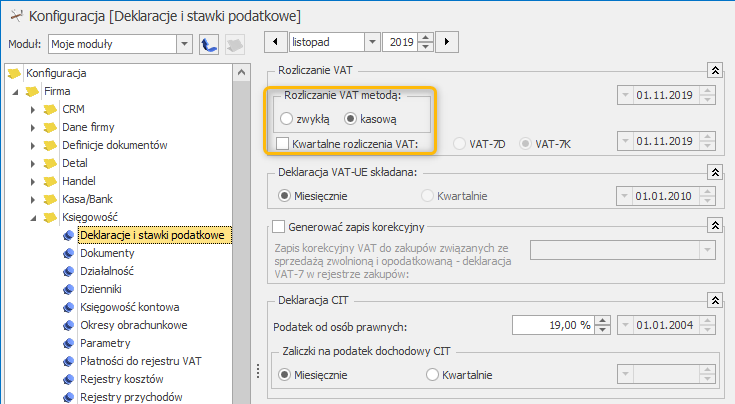Advance to next month with right arrow
The width and height of the screenshot is (735, 404).
point(447,42)
